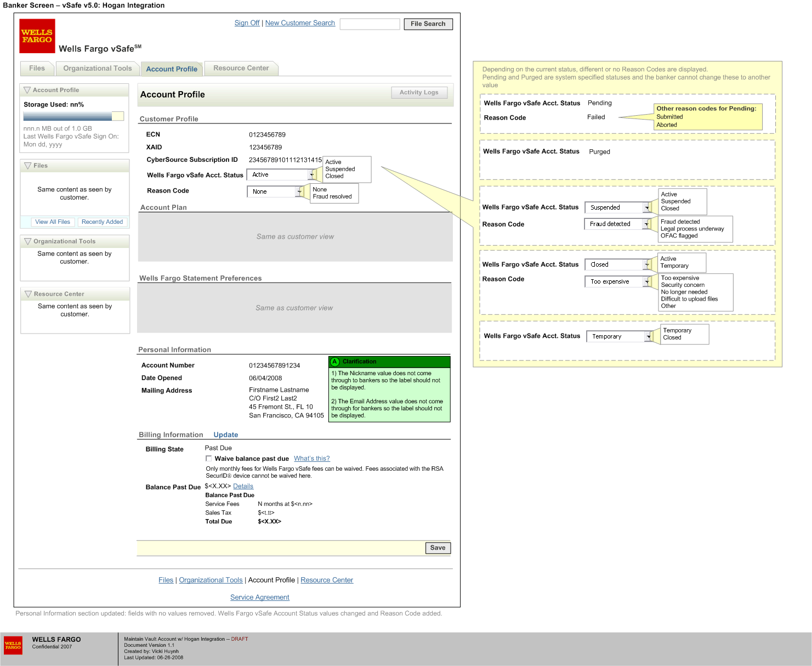Check the Waive balance past due checkbox

208,459
